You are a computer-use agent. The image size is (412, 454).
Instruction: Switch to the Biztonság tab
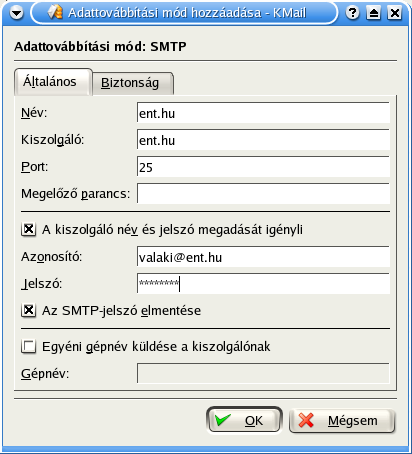[x=132, y=83]
